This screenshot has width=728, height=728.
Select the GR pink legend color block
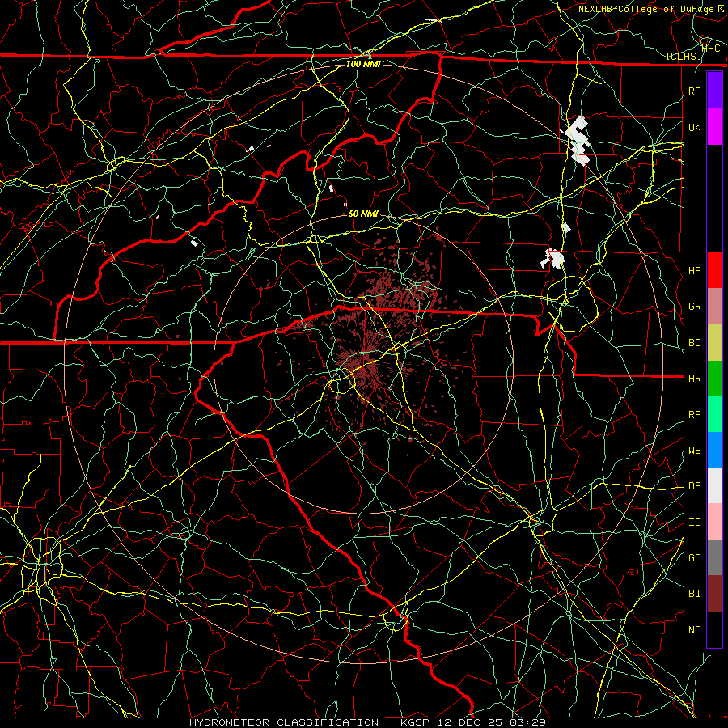(714, 307)
